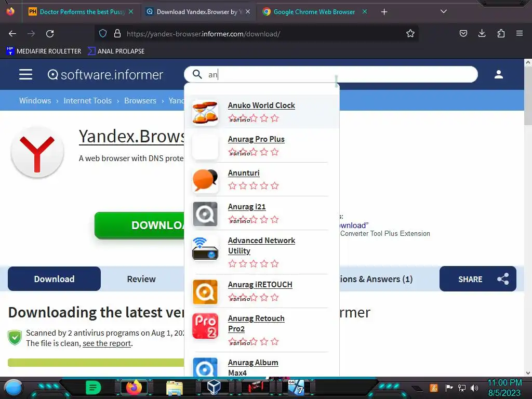Open the Review section tab
532x399 pixels.
point(141,279)
